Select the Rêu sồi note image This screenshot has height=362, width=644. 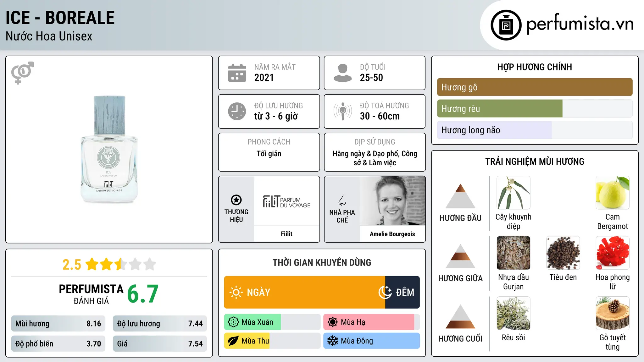(x=514, y=313)
